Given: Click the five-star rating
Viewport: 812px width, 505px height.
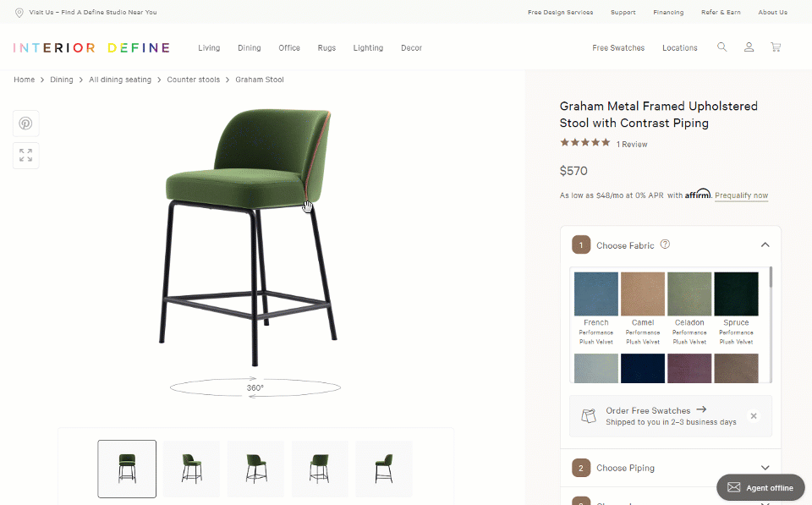Looking at the screenshot, I should (585, 142).
